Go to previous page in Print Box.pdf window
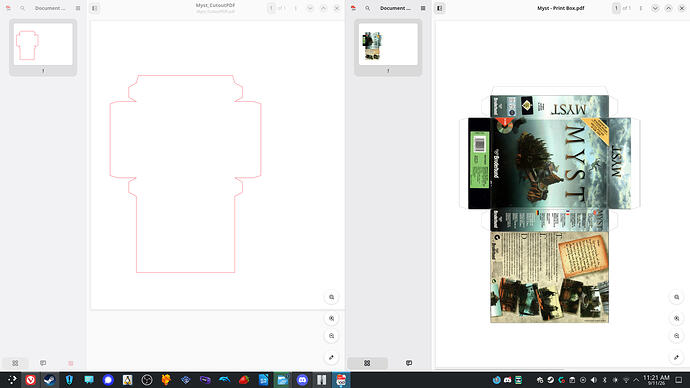690x388 pixels. click(668, 8)
